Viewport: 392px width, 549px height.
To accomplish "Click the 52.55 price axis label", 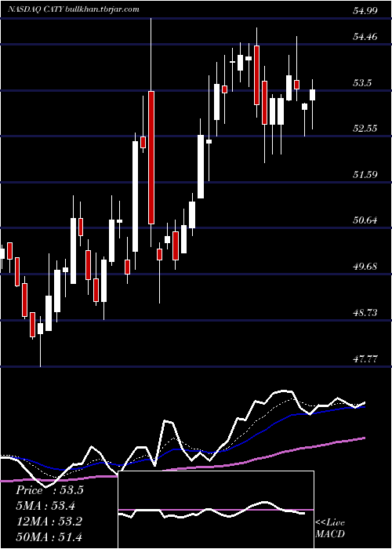I will 365,129.
